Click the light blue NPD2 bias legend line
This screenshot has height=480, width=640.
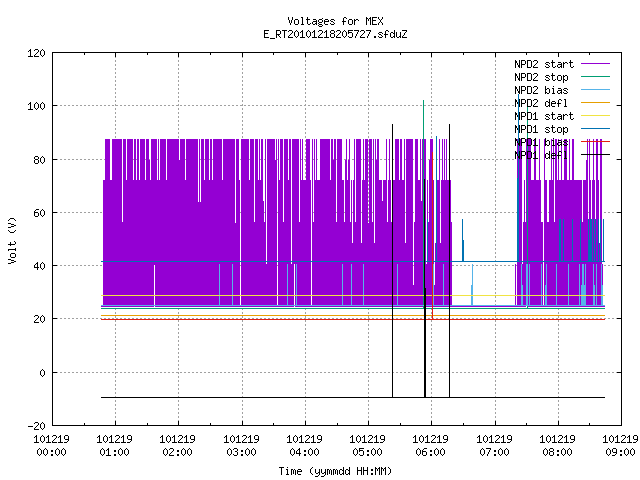(x=595, y=90)
